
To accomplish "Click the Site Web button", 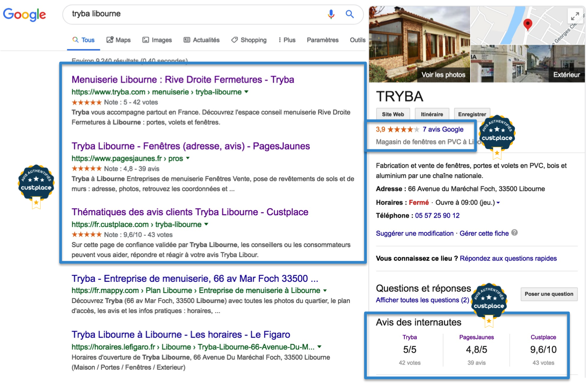I will click(x=393, y=114).
